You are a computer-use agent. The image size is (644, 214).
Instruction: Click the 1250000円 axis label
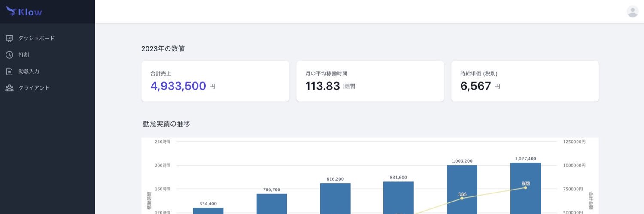(x=574, y=142)
